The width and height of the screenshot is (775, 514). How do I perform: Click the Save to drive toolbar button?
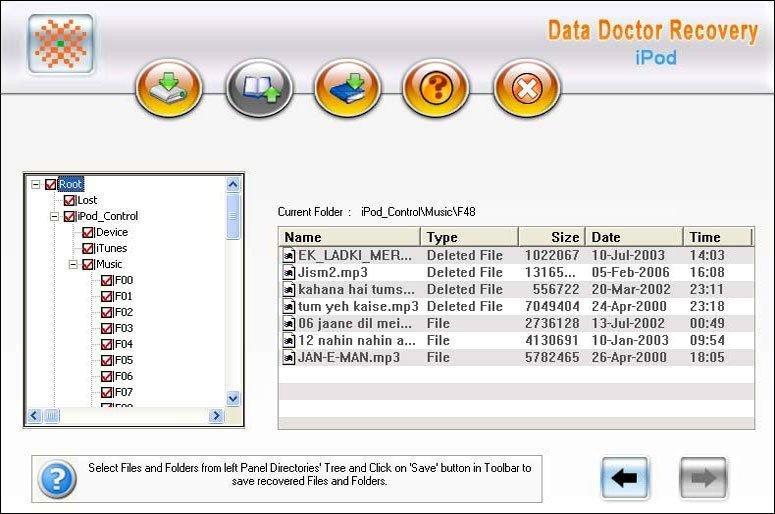click(x=170, y=88)
